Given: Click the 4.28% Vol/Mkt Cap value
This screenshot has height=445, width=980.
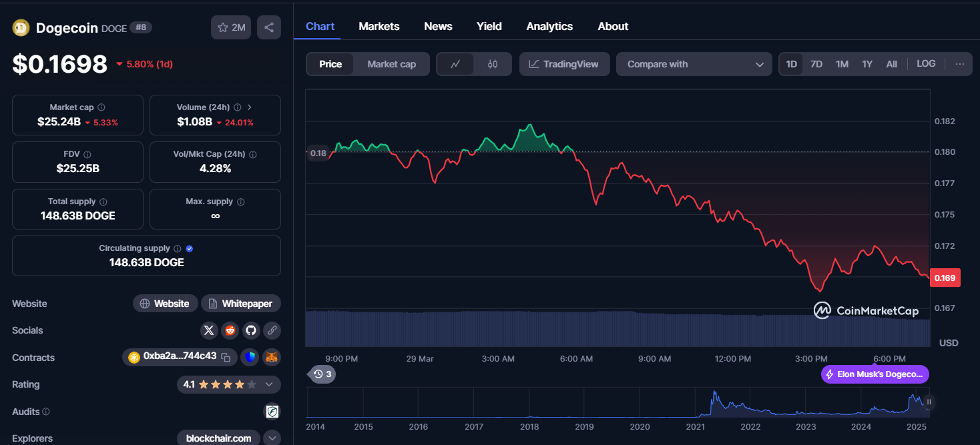Looking at the screenshot, I should click(215, 168).
